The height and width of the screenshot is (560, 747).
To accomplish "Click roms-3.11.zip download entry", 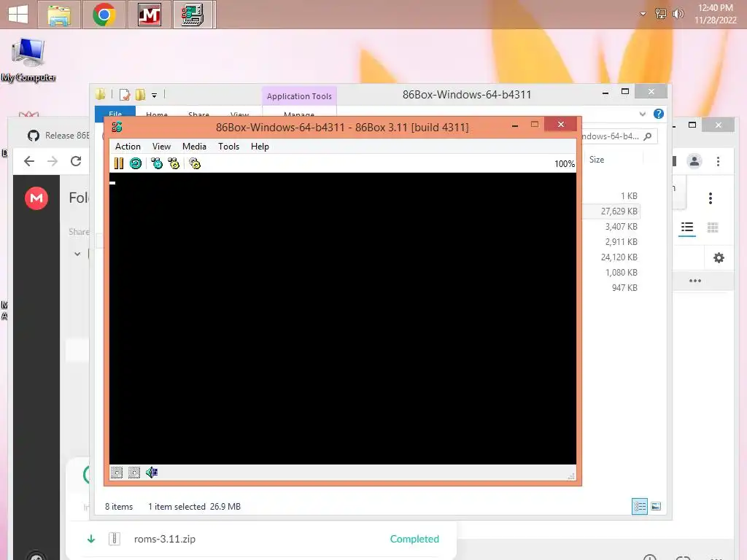I will [165, 539].
